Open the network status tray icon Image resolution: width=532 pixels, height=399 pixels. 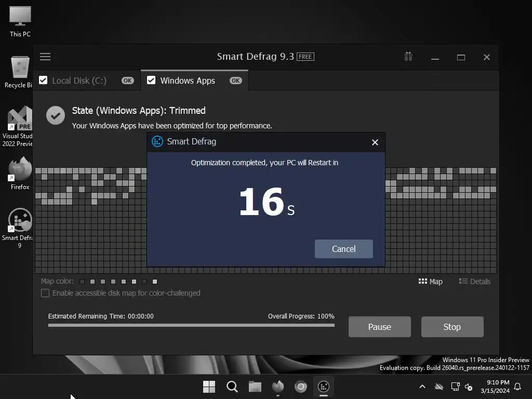click(x=455, y=387)
